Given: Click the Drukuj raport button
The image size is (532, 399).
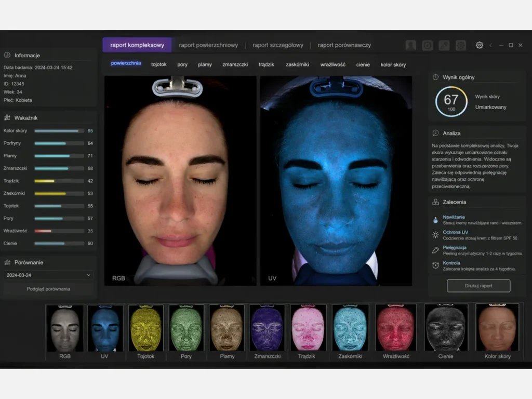Looking at the screenshot, I should 478,286.
